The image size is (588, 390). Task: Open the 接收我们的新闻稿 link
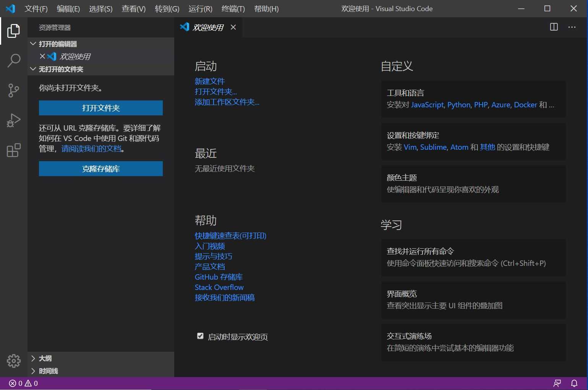click(225, 298)
